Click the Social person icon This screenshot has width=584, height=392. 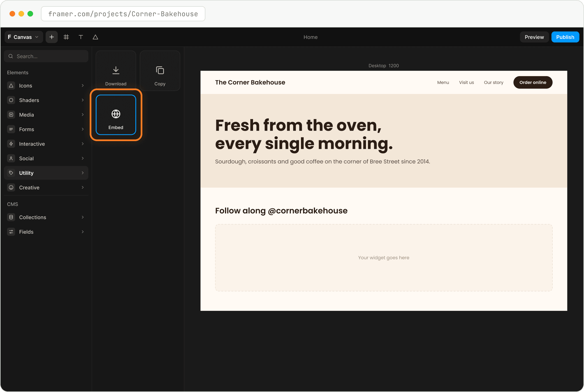point(11,158)
